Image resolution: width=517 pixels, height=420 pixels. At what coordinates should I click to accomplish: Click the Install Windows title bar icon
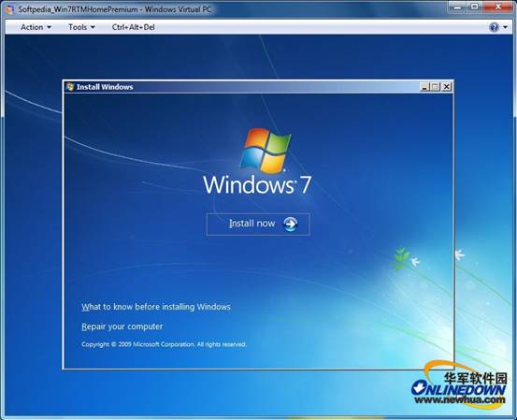[x=69, y=87]
